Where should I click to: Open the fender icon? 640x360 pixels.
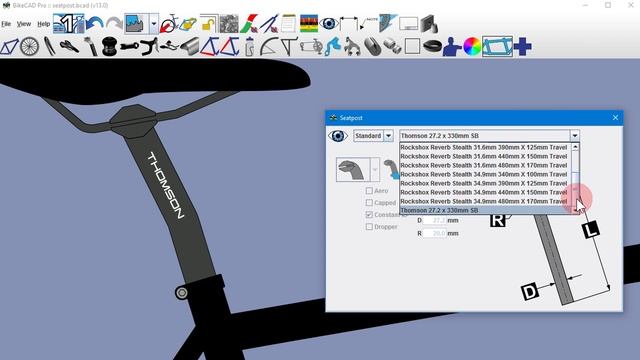point(269,47)
